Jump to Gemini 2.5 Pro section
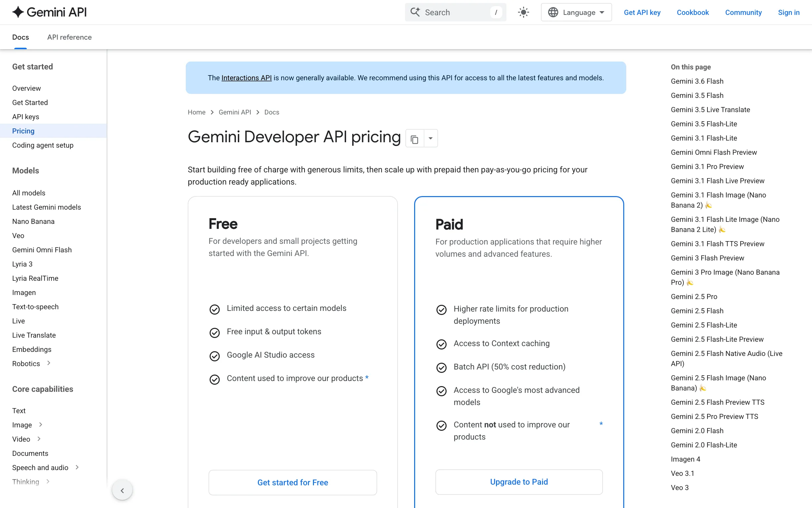The height and width of the screenshot is (508, 812). [694, 297]
